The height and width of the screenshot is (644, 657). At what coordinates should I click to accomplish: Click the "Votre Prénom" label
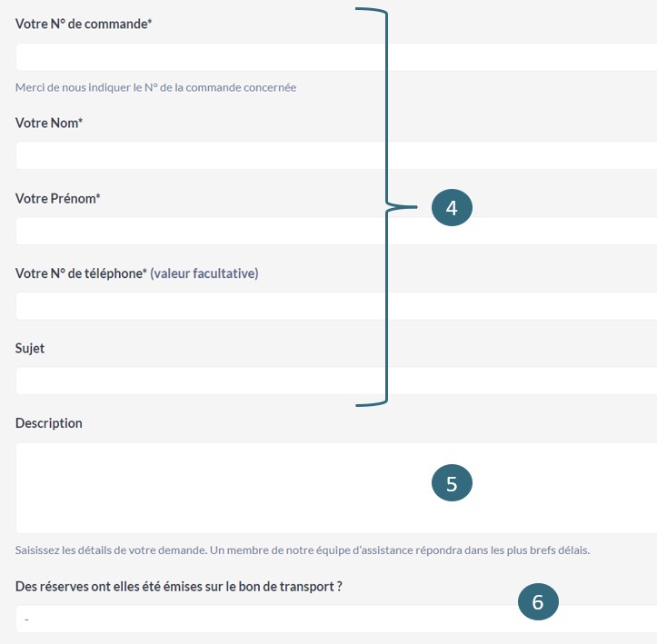(57, 198)
